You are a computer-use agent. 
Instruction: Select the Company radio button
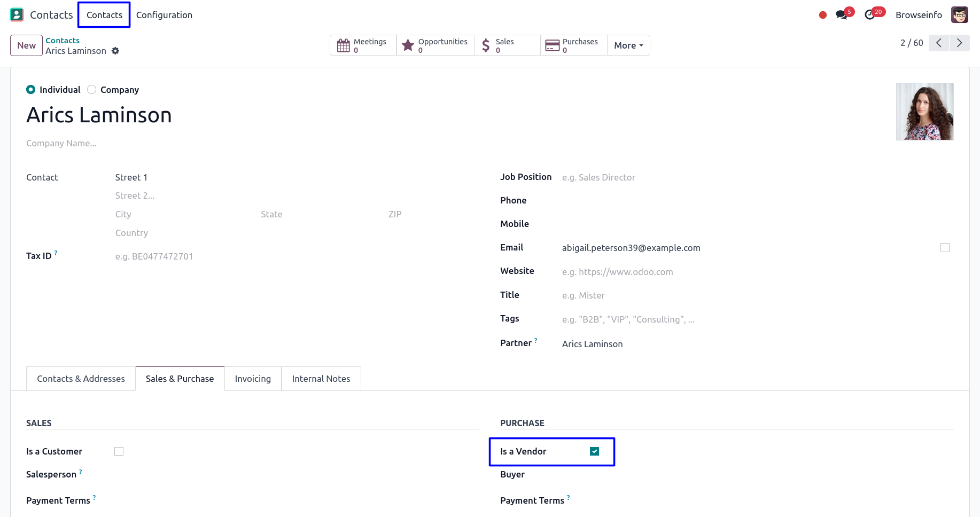pos(92,90)
